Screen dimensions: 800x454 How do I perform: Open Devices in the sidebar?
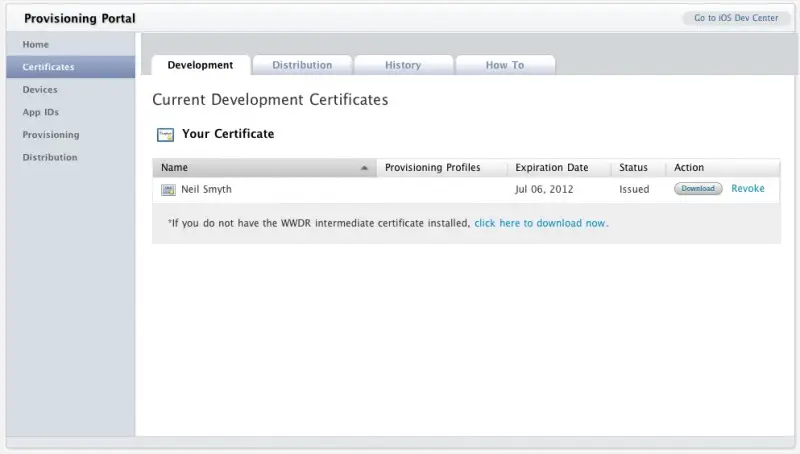tap(40, 90)
